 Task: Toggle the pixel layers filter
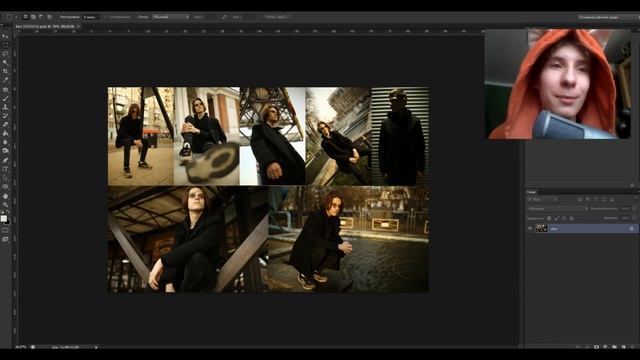point(580,199)
